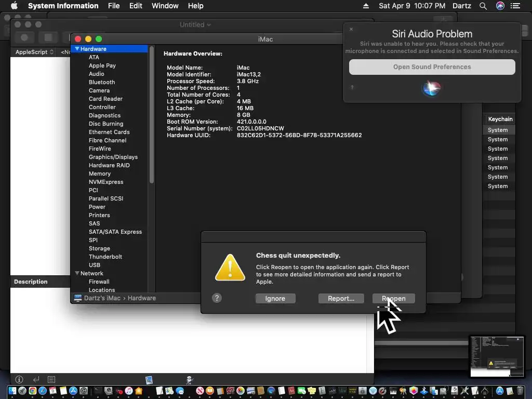Select Storage in the hardware list
The image size is (532, 399).
99,248
